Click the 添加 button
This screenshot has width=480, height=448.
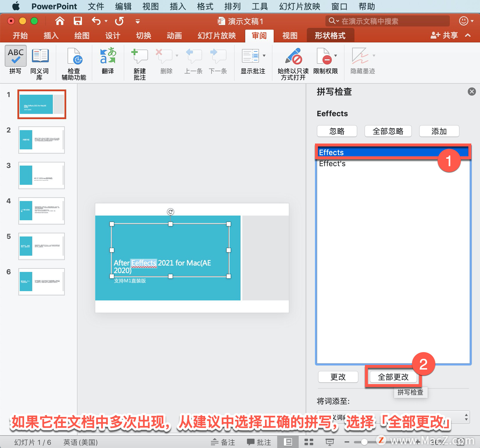pyautogui.click(x=439, y=131)
